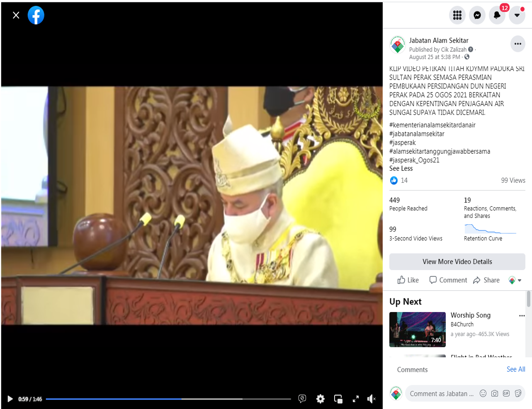532x409 pixels.
Task: Open hashtag #alamsekitartanggungjawabbersama
Action: coord(440,151)
